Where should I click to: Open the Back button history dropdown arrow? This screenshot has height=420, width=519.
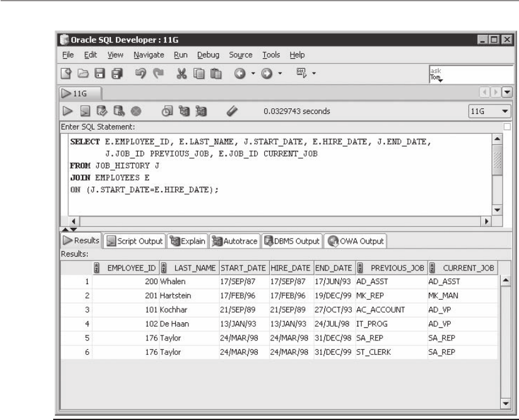click(x=253, y=73)
